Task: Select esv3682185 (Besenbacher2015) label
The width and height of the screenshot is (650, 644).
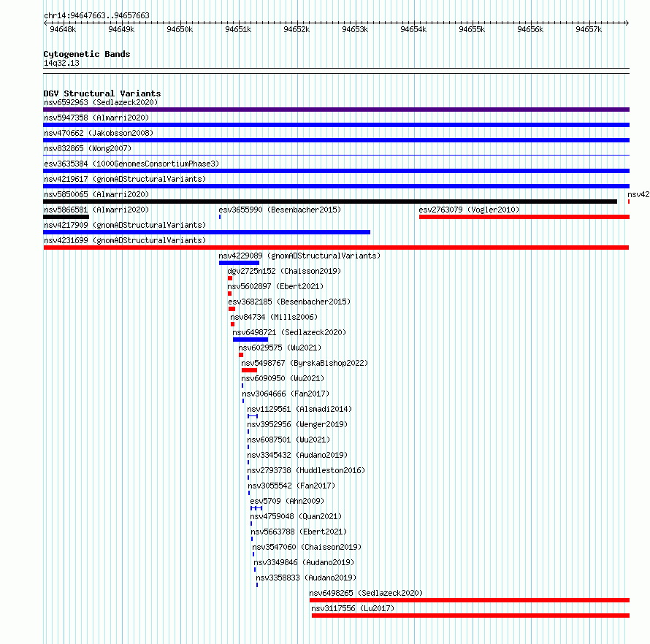Action: pyautogui.click(x=289, y=302)
